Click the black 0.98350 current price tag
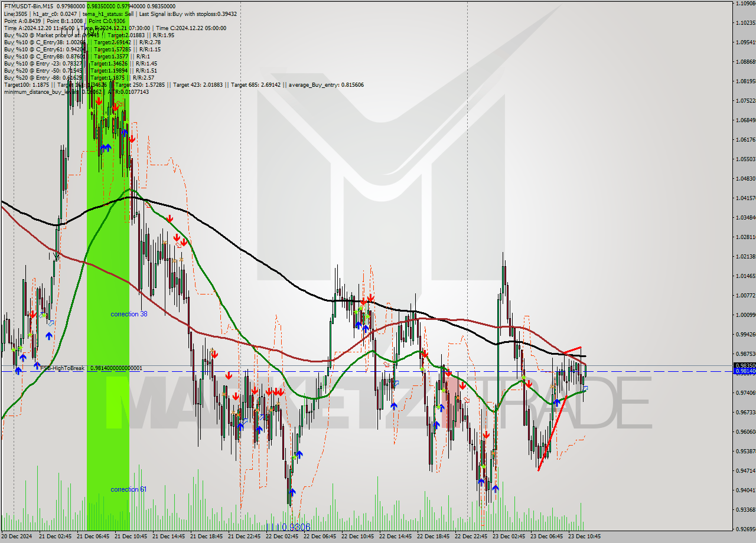This screenshot has width=756, height=543. tap(744, 365)
